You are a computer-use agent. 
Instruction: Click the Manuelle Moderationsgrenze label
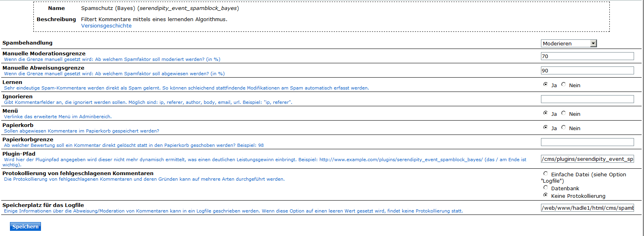pyautogui.click(x=44, y=53)
